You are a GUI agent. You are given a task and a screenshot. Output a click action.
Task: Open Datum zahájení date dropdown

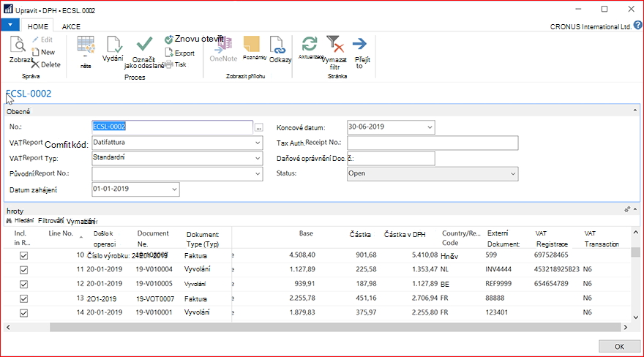click(x=174, y=189)
